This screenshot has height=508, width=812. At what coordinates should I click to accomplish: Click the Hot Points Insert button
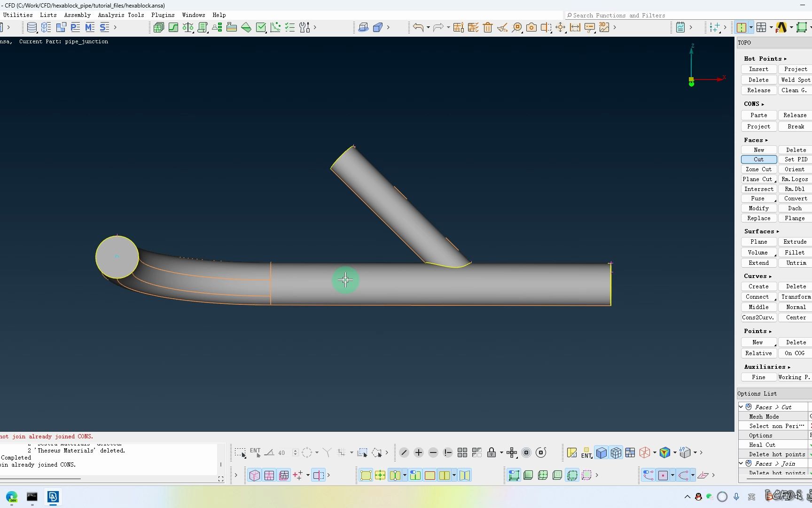(759, 69)
